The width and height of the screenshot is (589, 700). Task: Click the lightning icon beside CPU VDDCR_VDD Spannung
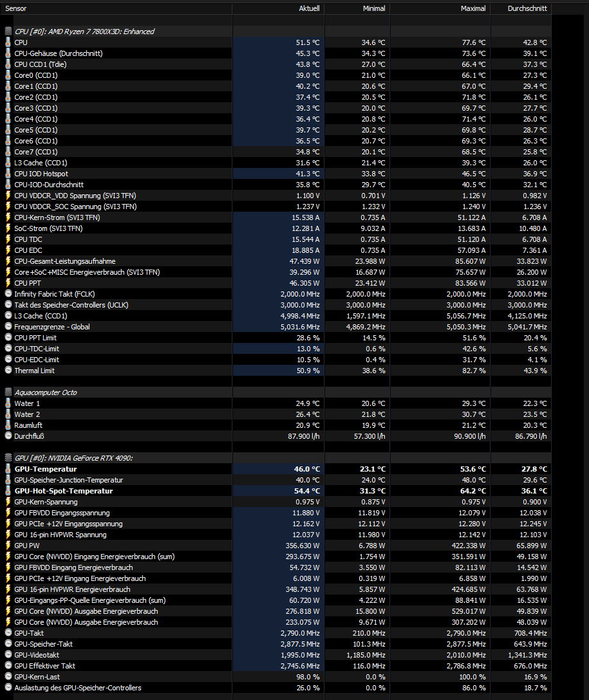pos(8,196)
